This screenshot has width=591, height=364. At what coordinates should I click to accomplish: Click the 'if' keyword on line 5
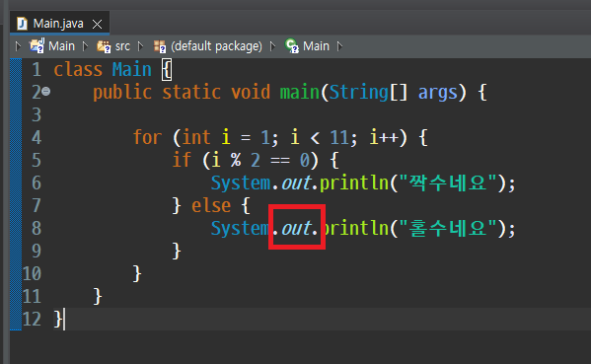click(x=182, y=160)
